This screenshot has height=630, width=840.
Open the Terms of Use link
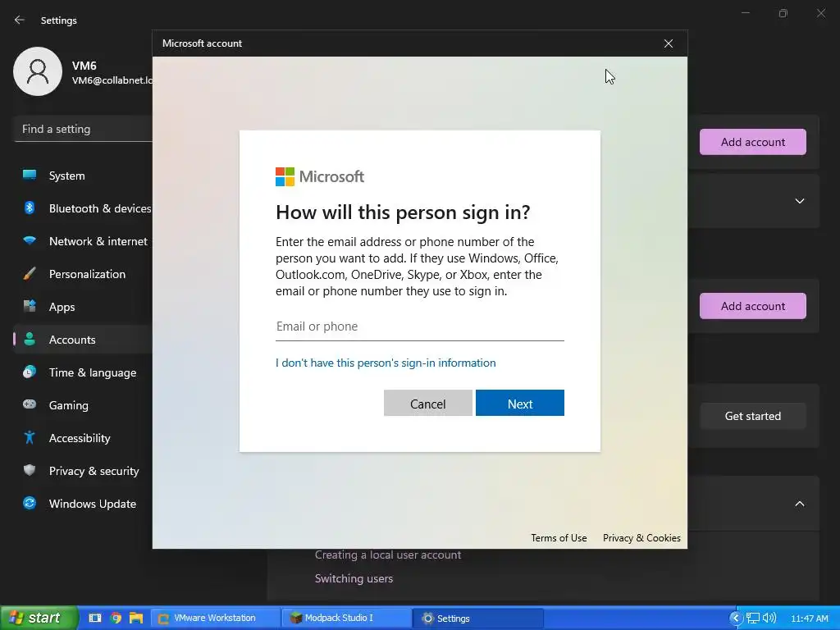pos(559,538)
